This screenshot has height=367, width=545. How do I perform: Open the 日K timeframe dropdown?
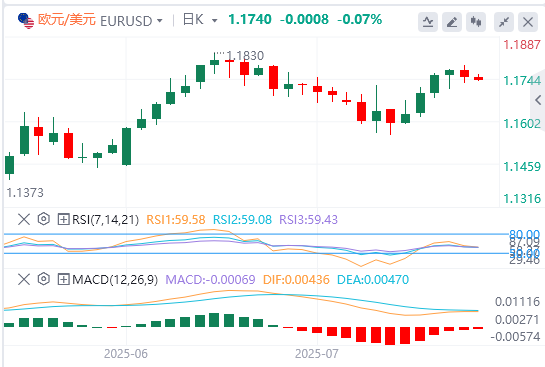(x=215, y=21)
